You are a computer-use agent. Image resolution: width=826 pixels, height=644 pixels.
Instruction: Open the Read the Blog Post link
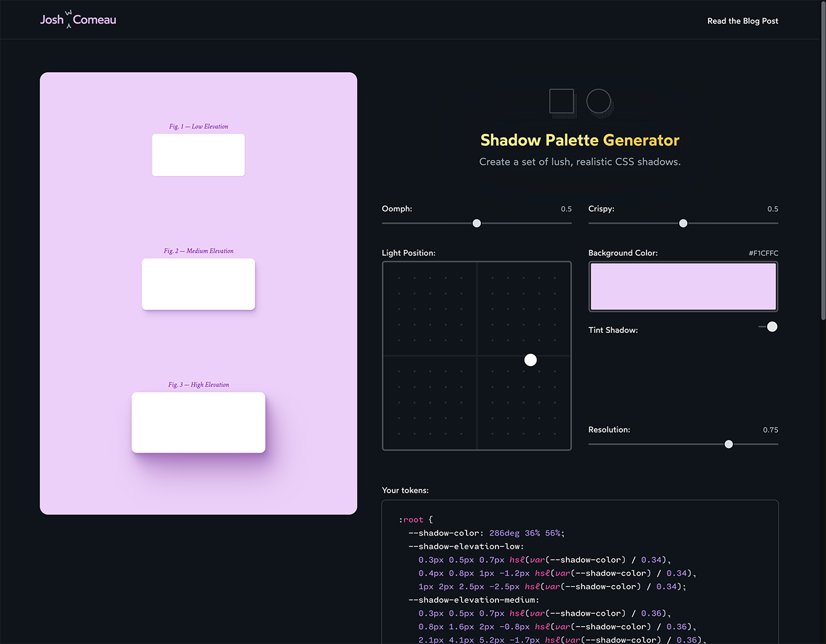[x=742, y=21]
